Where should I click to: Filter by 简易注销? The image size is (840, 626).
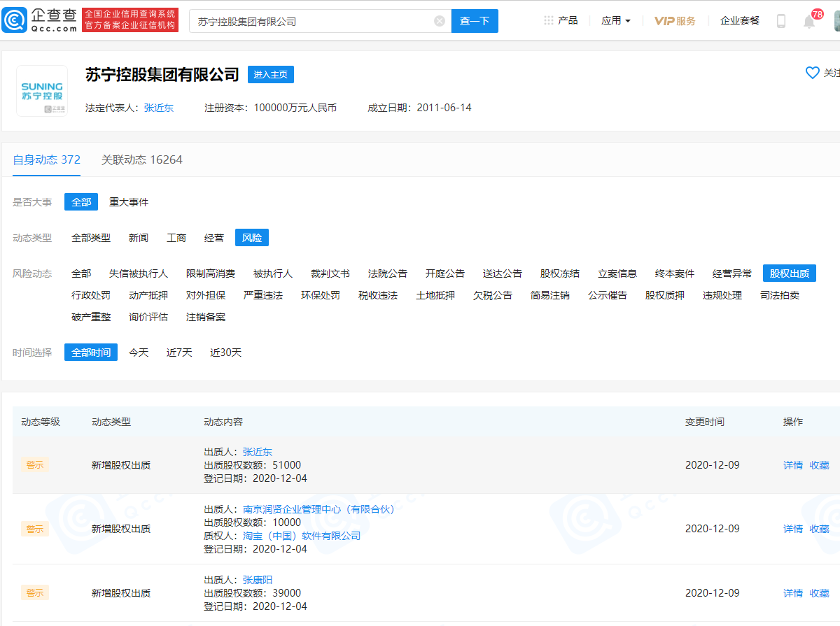[x=550, y=295]
